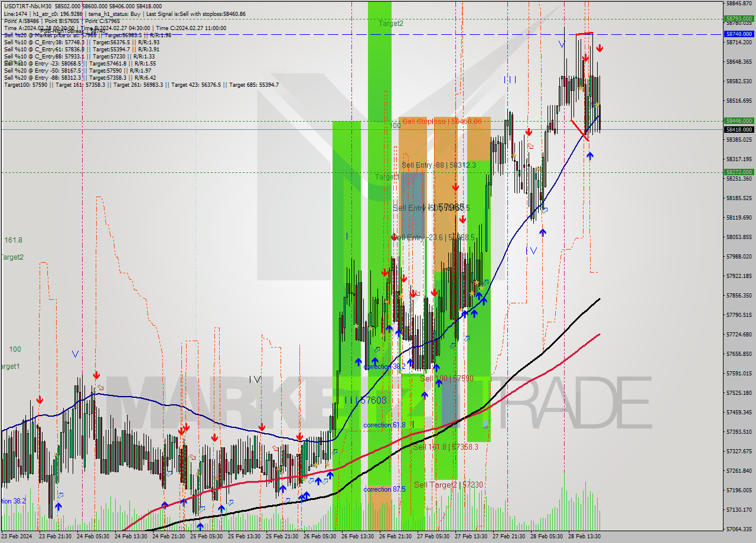Viewport: 756px width, 543px height.
Task: Click the USDTIRT-Nbi,M30 symbol title
Action: pos(28,6)
